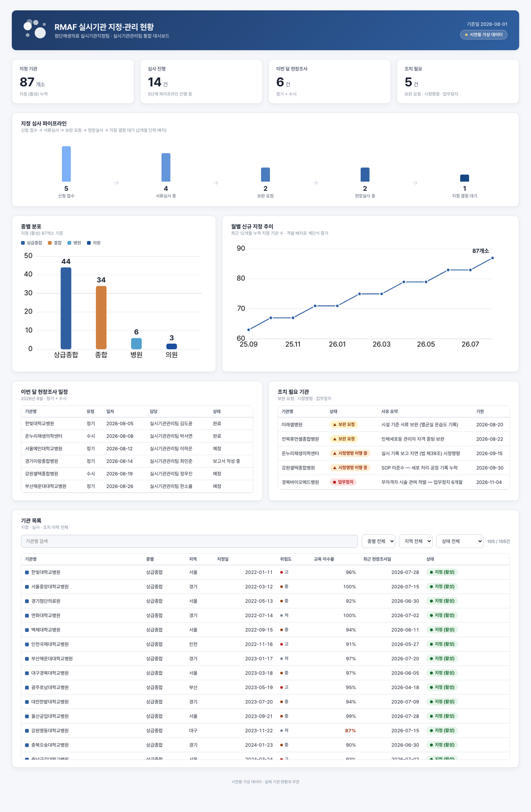This screenshot has height=812, width=531.
Task: Open the 광주호남대학교병원 row in 기관 목록
Action: (x=265, y=688)
